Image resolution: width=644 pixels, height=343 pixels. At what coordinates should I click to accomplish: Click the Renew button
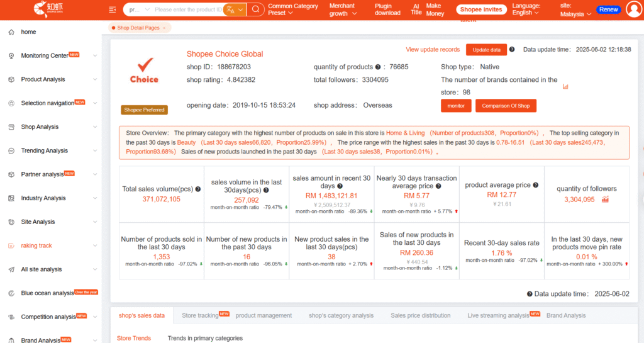point(608,9)
